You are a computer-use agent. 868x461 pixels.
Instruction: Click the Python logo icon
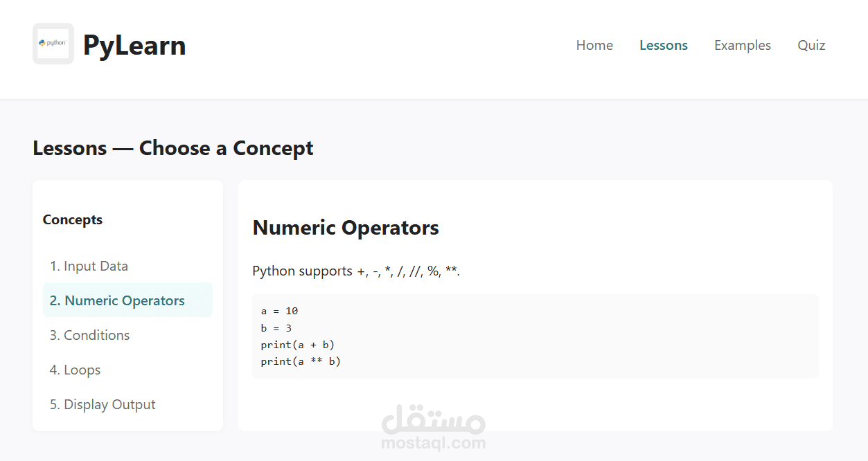click(x=53, y=43)
